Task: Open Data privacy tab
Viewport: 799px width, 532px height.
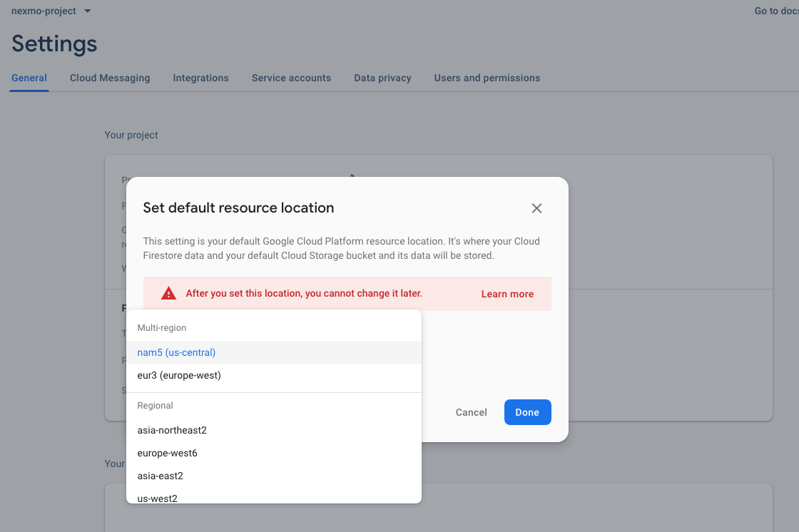Action: [x=382, y=78]
